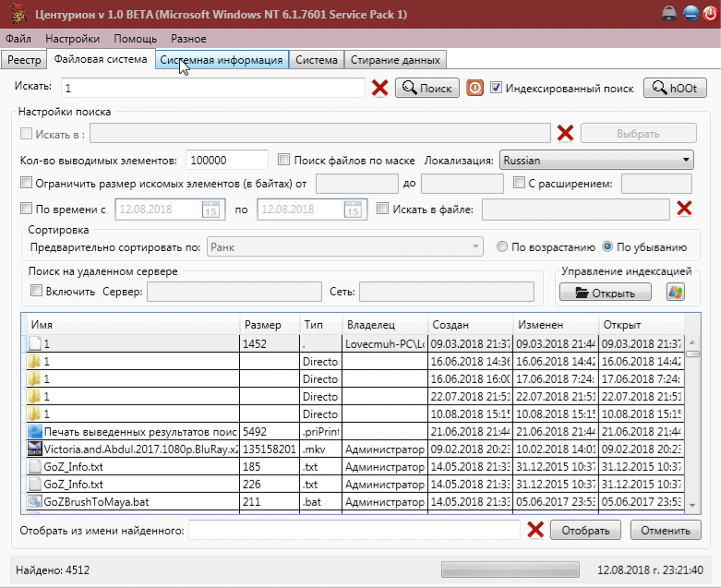Click the hOOt search button

coord(675,88)
